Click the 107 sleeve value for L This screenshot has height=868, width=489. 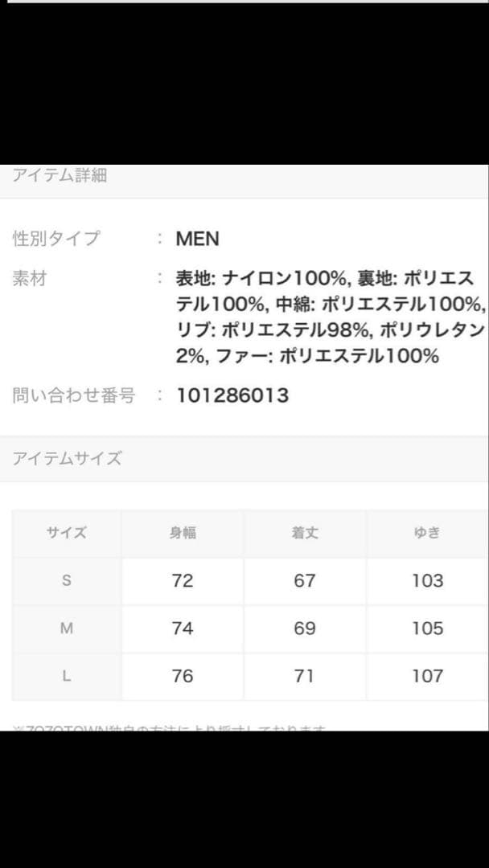coord(427,676)
